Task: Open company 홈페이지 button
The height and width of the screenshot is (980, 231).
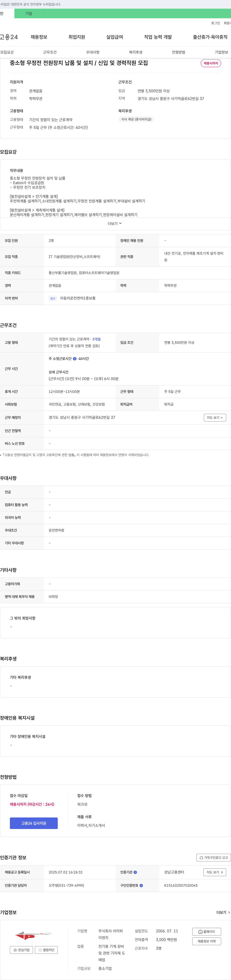Action: 207,931
